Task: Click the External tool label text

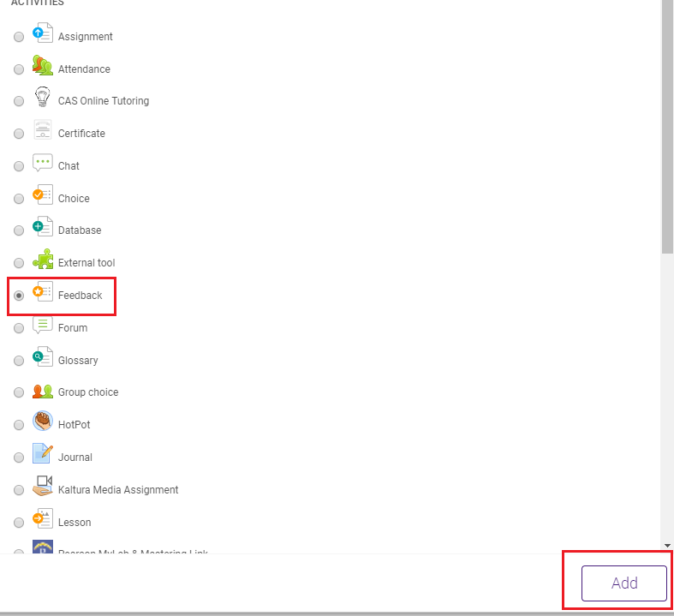Action: (86, 263)
